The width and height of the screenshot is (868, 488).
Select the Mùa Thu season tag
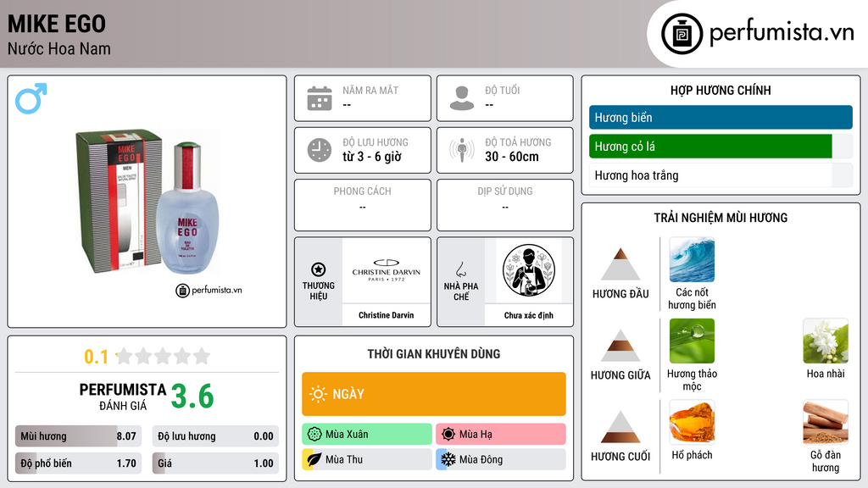coord(367,459)
